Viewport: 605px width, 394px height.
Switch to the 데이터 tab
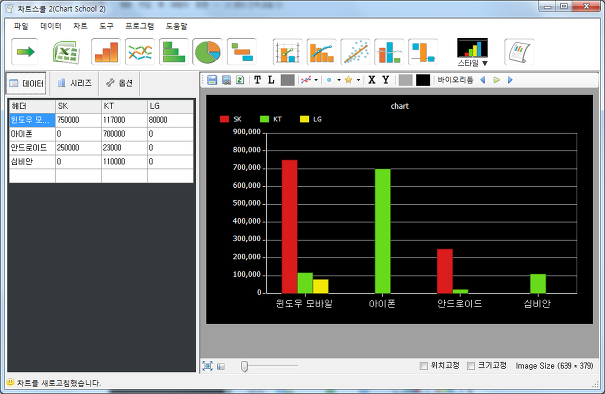26,83
